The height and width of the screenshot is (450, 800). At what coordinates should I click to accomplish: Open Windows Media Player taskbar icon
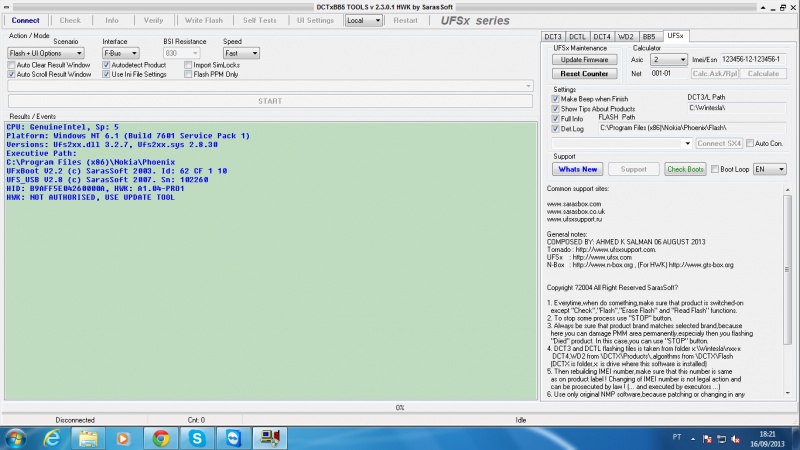coord(123,438)
